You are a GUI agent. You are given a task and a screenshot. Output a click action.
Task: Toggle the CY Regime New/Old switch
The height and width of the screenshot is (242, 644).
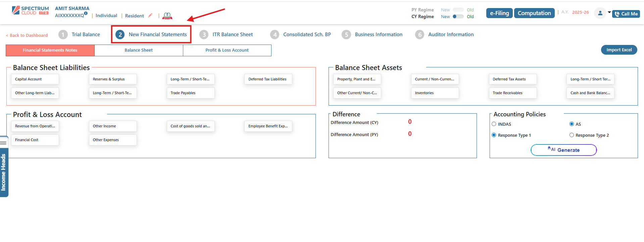[458, 16]
